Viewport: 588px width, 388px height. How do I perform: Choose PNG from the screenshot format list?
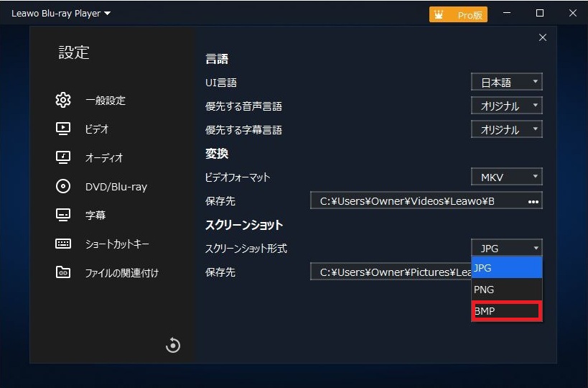pos(506,290)
